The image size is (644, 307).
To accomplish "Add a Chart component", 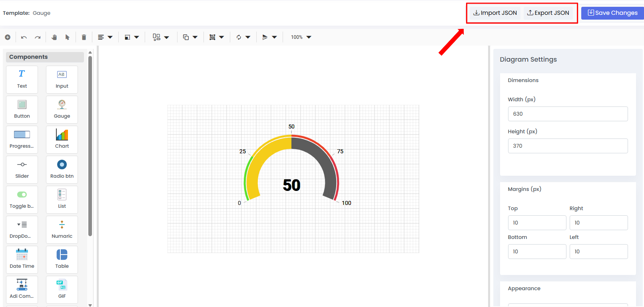I will click(62, 139).
